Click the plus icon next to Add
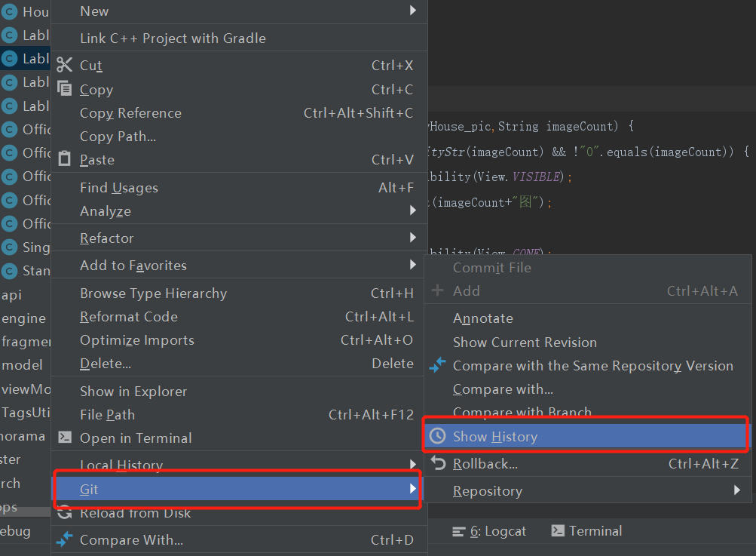756x556 pixels. (437, 290)
